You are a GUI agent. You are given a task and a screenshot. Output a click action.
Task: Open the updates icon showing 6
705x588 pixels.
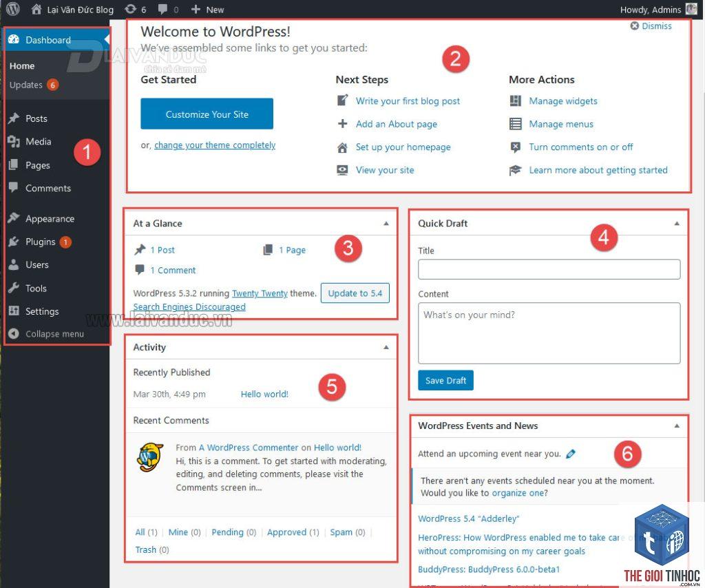pyautogui.click(x=130, y=9)
